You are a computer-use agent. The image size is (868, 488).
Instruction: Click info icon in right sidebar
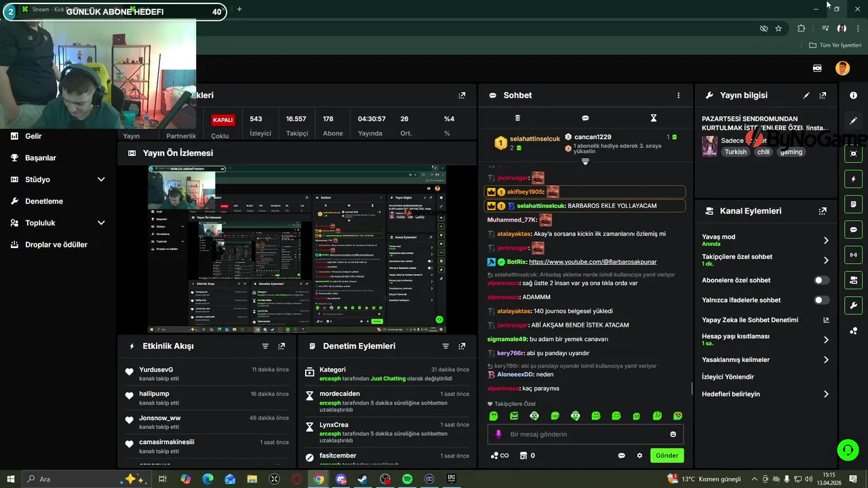pos(854,96)
